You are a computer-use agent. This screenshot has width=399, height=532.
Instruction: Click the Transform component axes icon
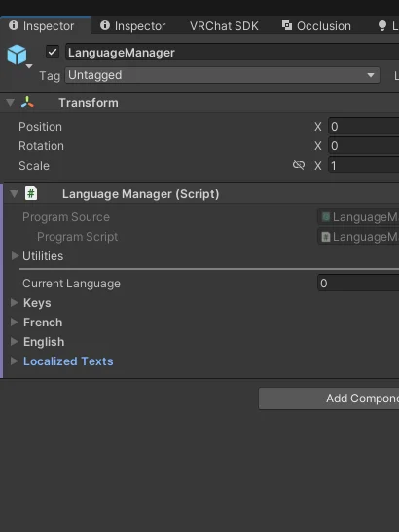click(27, 102)
